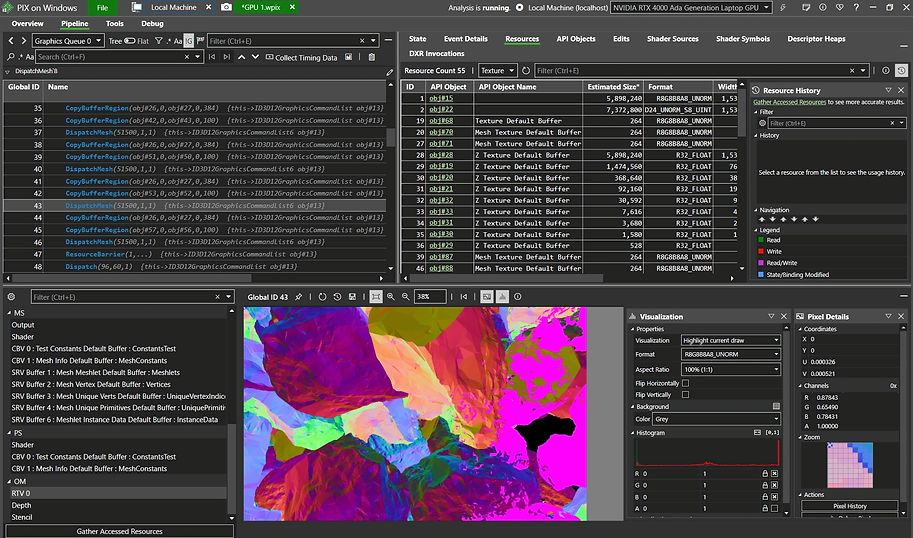The height and width of the screenshot is (538, 913).
Task: Open the Visualization mode dropdown
Action: pyautogui.click(x=731, y=340)
